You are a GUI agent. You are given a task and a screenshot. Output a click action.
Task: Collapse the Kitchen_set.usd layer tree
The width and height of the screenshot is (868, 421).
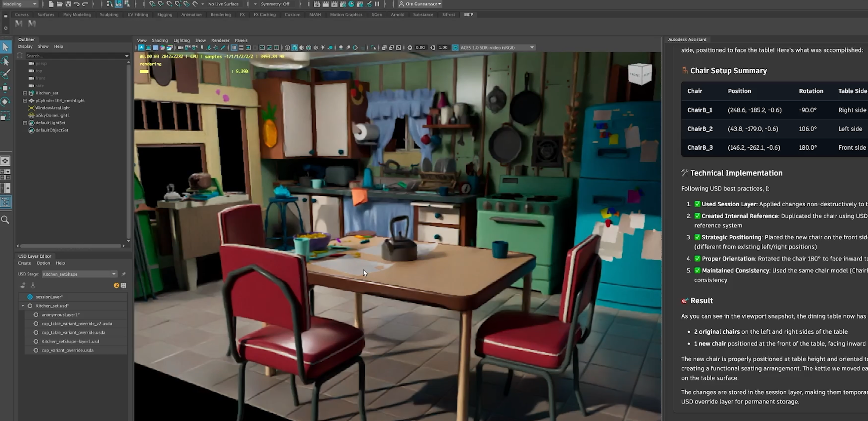click(x=23, y=306)
